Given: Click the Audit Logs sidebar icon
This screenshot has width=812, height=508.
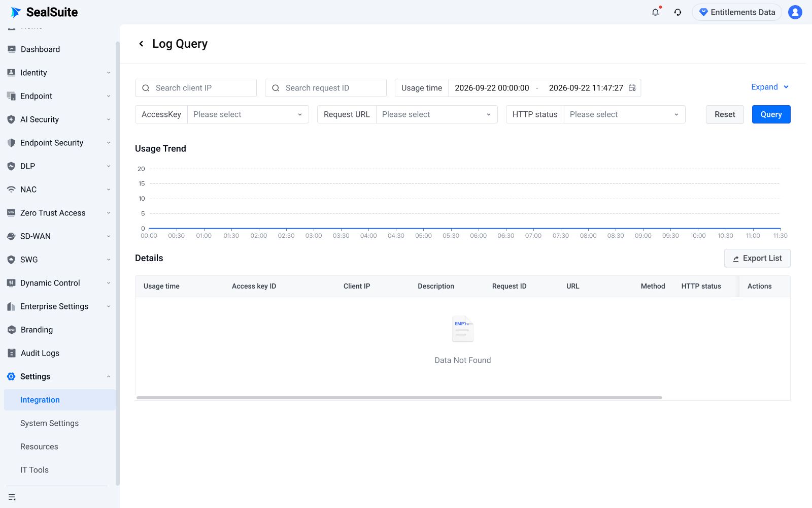Looking at the screenshot, I should pyautogui.click(x=12, y=353).
